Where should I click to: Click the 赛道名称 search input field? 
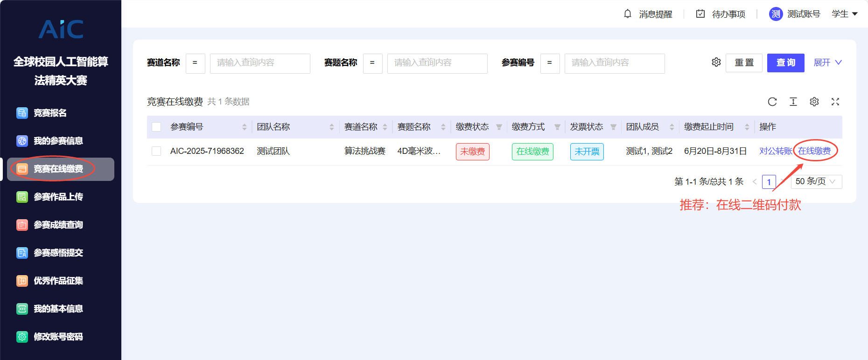point(260,63)
